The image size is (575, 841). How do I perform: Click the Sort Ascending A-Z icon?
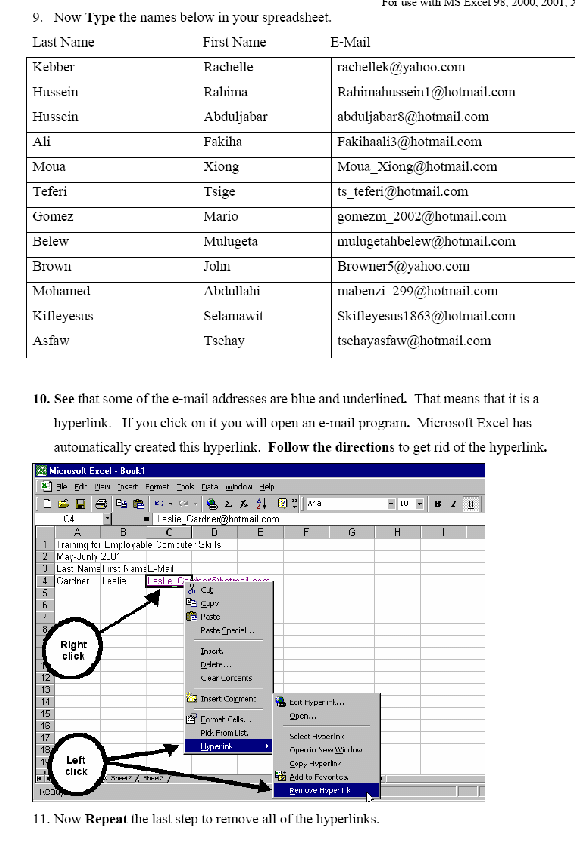coord(262,504)
